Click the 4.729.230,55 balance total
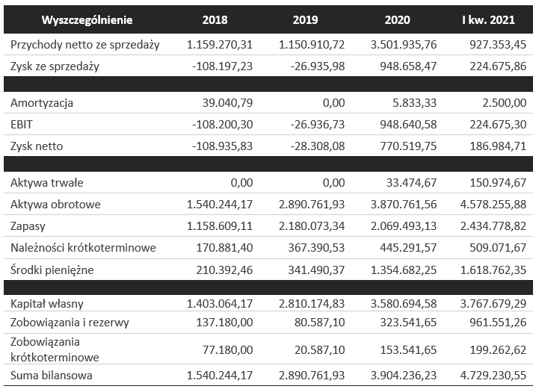This screenshot has width=539, height=392. click(496, 376)
